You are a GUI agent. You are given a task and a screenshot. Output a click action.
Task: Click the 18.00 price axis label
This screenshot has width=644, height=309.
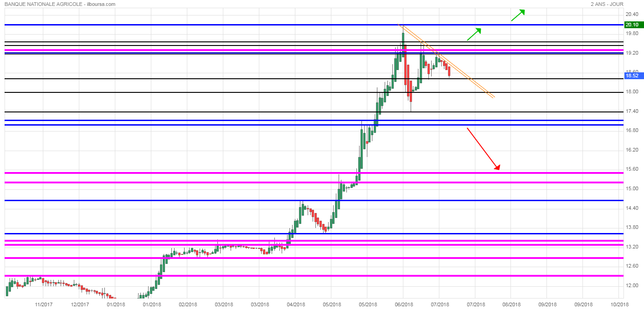[x=631, y=92]
